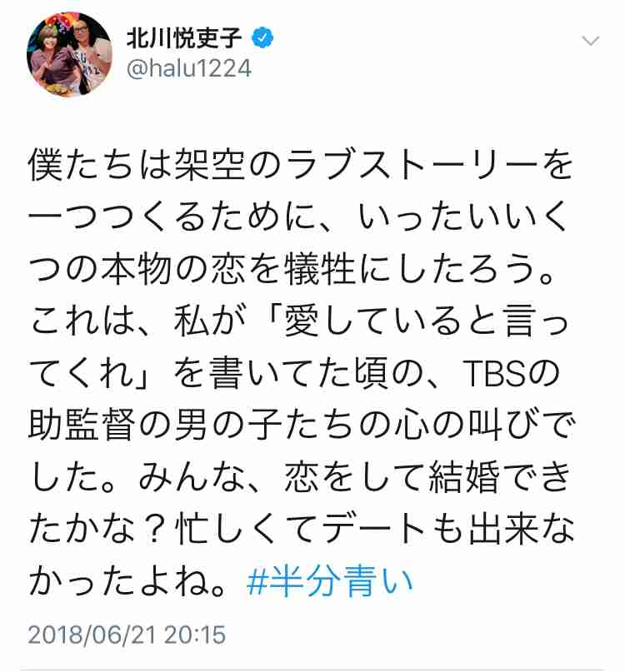
Task: Click the tweet line starting 僕たちは架空の
Action: coord(301,166)
